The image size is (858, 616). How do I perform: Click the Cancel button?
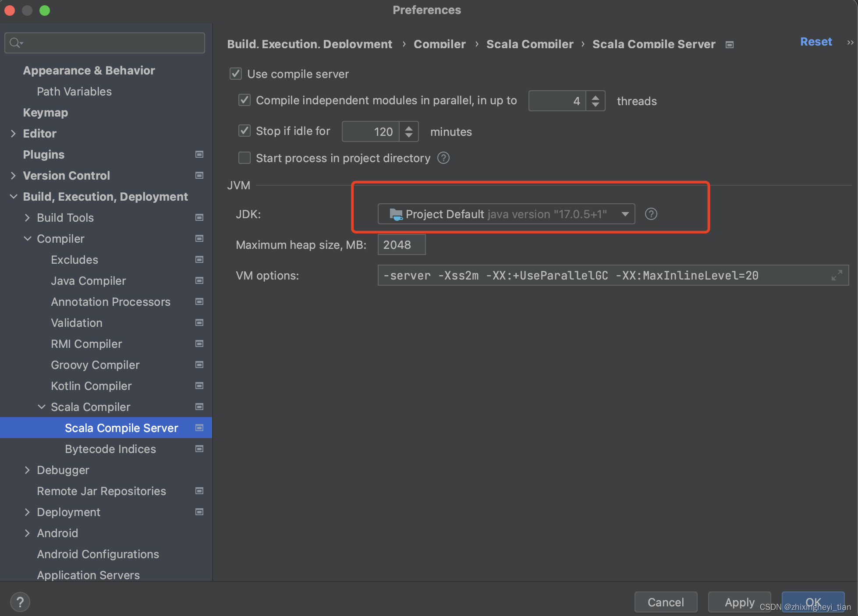(x=666, y=602)
